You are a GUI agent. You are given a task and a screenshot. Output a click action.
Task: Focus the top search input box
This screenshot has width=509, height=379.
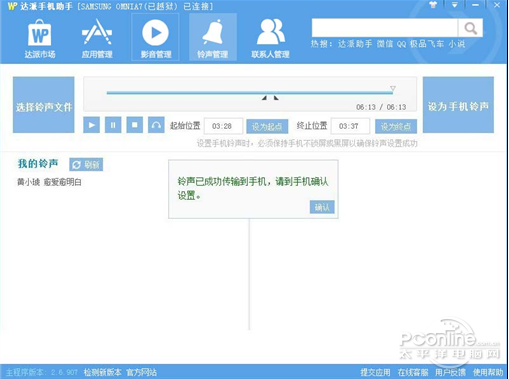pos(385,28)
